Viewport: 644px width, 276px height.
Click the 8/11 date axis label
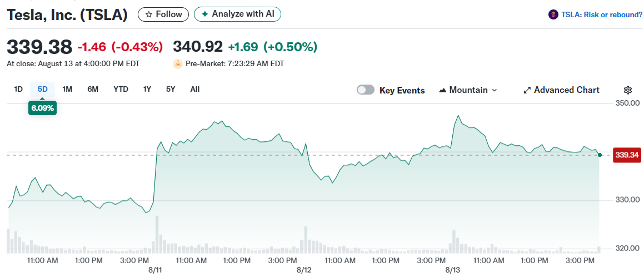pyautogui.click(x=155, y=270)
